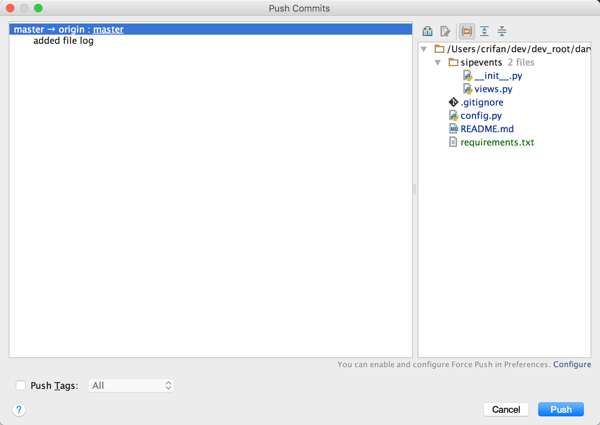Enable the Push Tags checkbox
The height and width of the screenshot is (425, 600).
(21, 385)
